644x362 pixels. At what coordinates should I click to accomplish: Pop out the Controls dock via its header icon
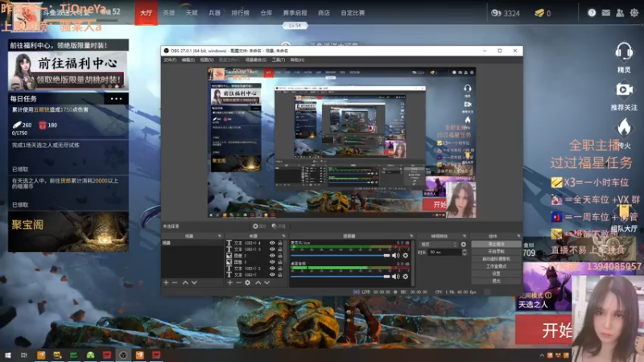click(x=518, y=236)
